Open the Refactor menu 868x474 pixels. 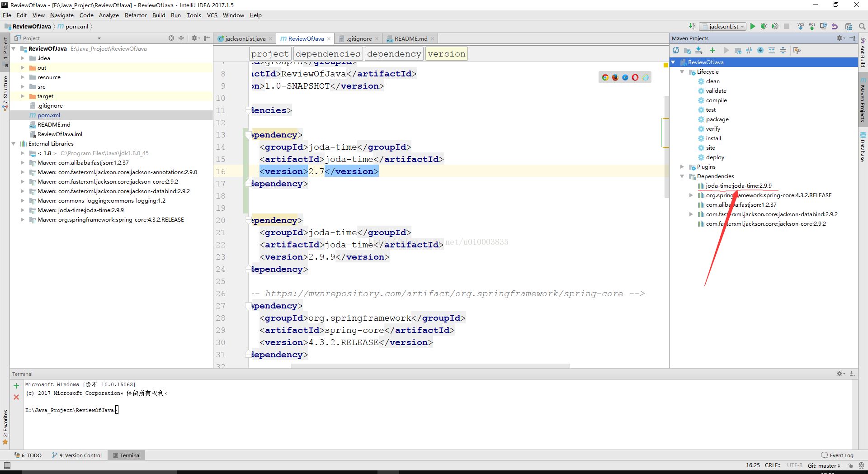136,15
